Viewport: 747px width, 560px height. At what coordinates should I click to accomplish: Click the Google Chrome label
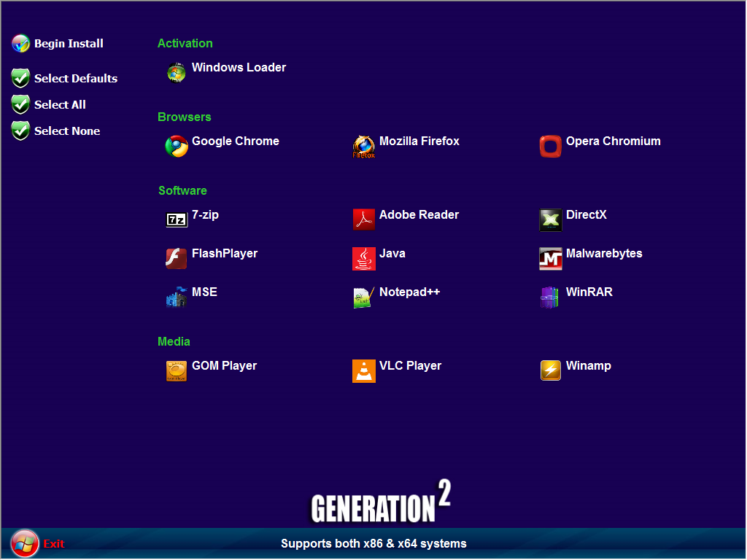236,141
